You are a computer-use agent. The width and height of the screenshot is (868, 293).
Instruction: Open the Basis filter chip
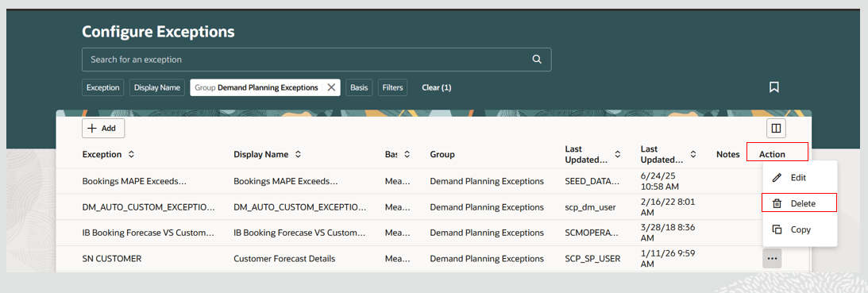359,87
